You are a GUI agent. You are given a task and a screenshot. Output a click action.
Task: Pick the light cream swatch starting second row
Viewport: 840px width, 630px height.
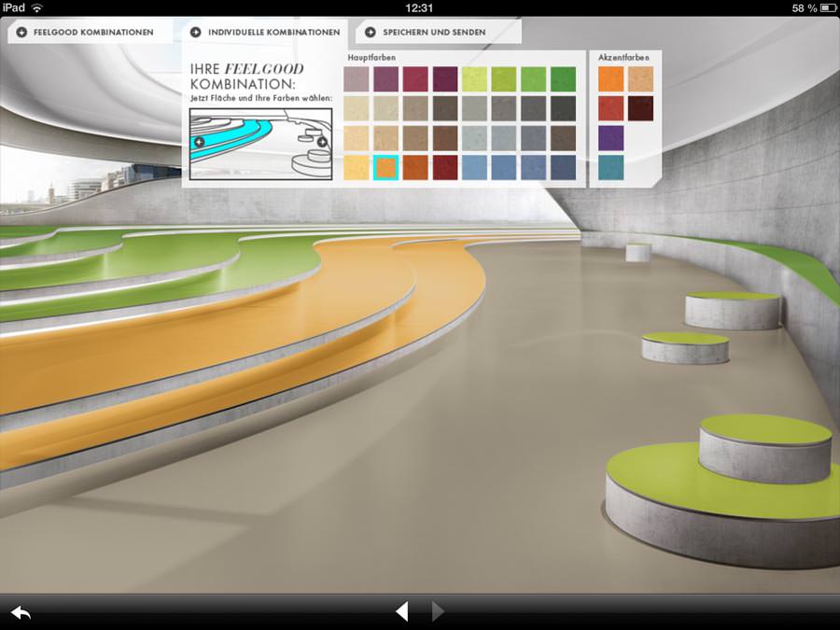click(x=357, y=109)
